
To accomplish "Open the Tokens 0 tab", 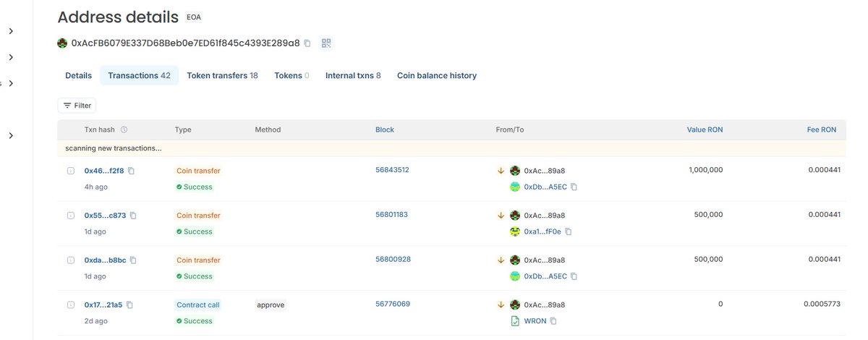I will click(292, 75).
